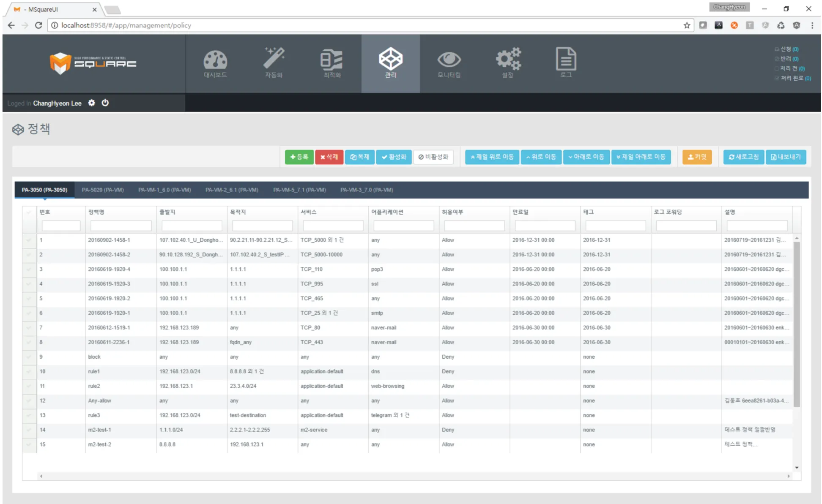
Task: Click the green 등록 register button
Action: click(x=299, y=157)
